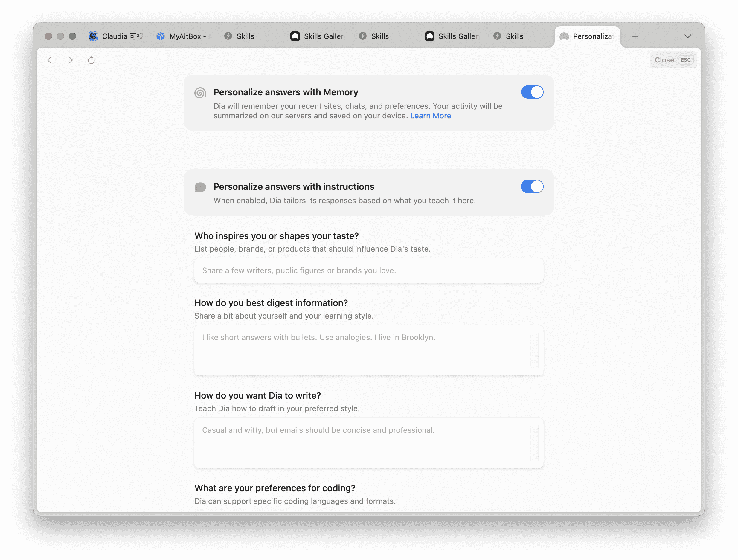Switch to the second Skills Gallery tab
This screenshot has height=560, width=738.
click(452, 36)
